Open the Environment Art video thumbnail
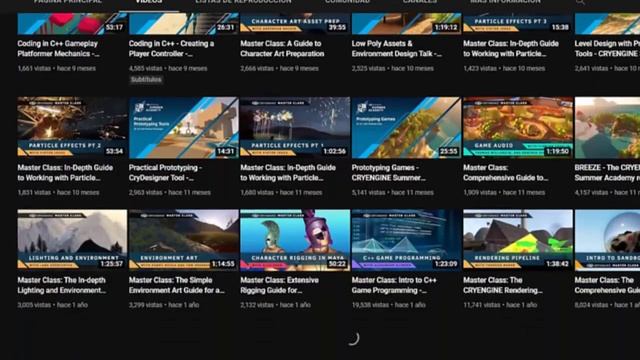The height and width of the screenshot is (360, 640). pos(184,240)
